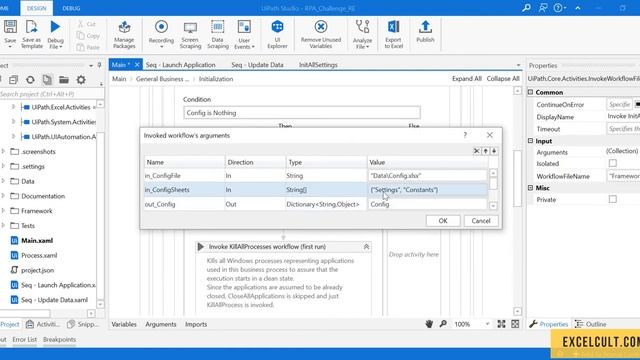The height and width of the screenshot is (360, 640).
Task: Click the help question mark in title bar
Action: tap(558, 8)
